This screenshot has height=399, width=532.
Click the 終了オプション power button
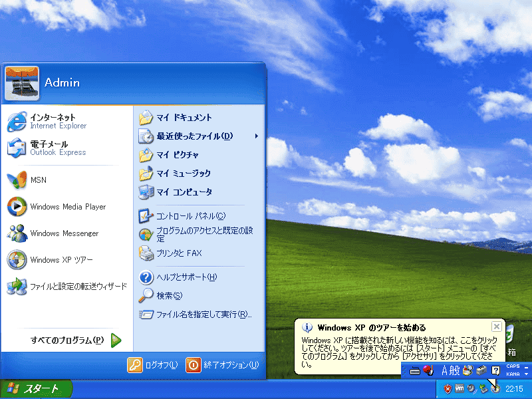223,365
